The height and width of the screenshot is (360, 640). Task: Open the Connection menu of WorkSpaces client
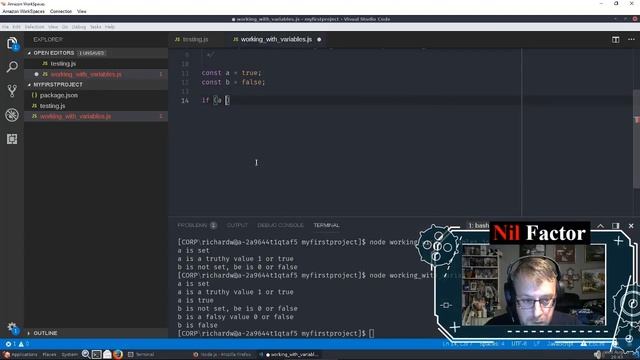tap(61, 11)
